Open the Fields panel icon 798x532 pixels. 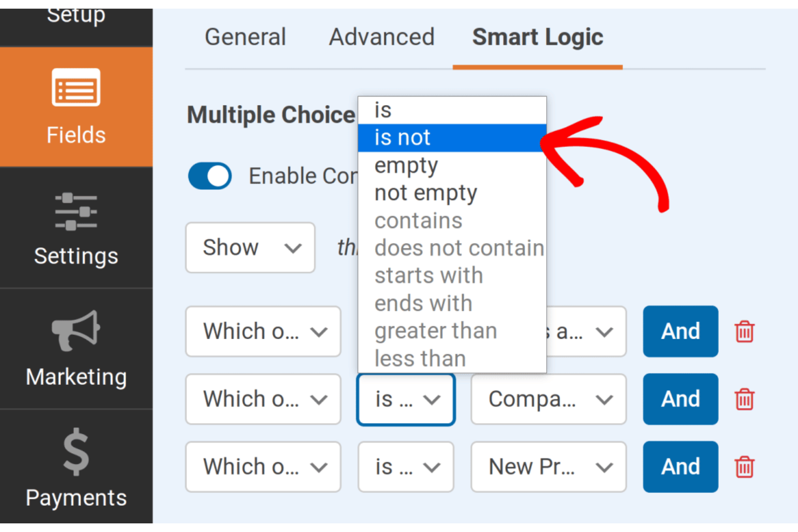point(76,87)
